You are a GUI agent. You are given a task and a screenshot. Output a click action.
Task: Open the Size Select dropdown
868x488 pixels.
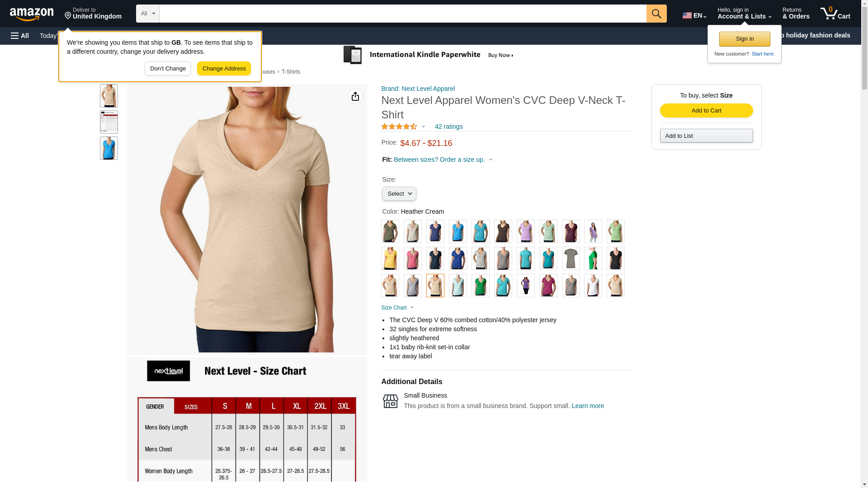(399, 194)
